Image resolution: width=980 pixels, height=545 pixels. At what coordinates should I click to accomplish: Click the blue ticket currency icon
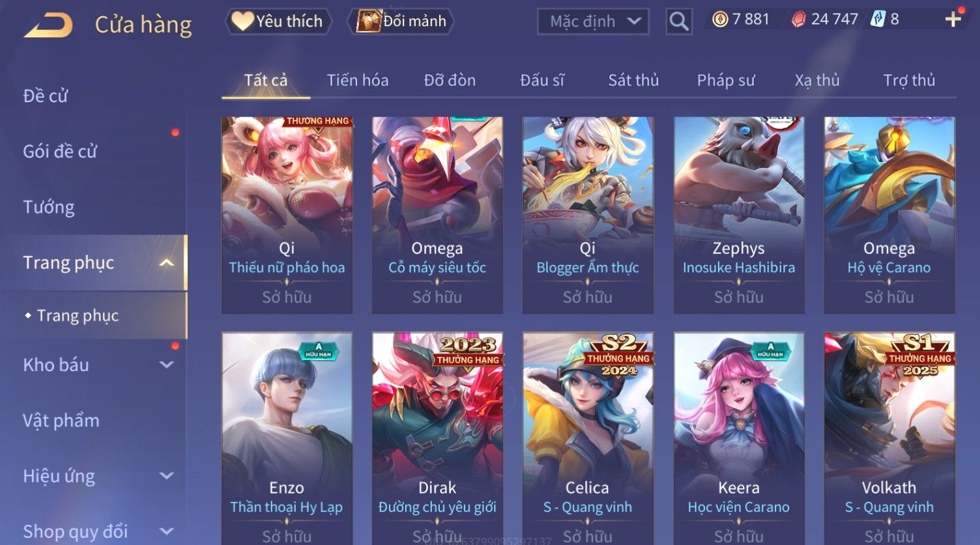click(x=878, y=20)
